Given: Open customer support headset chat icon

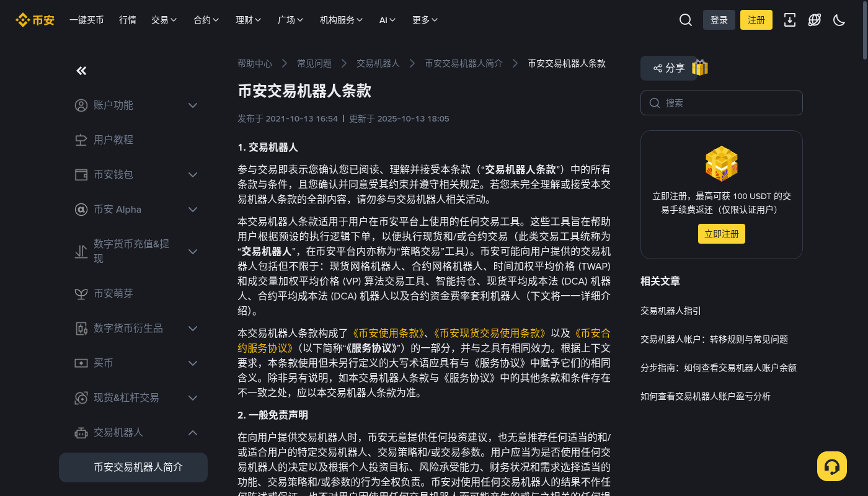Looking at the screenshot, I should [832, 466].
